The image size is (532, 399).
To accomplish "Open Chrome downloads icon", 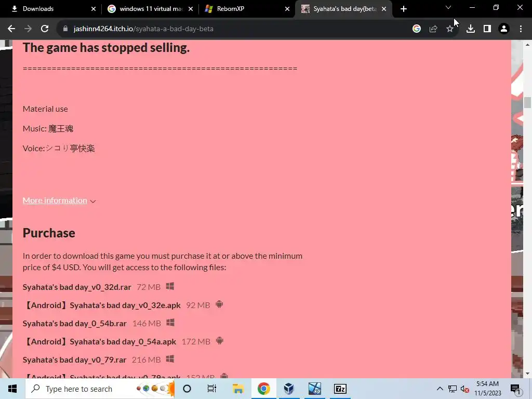I will click(x=471, y=29).
